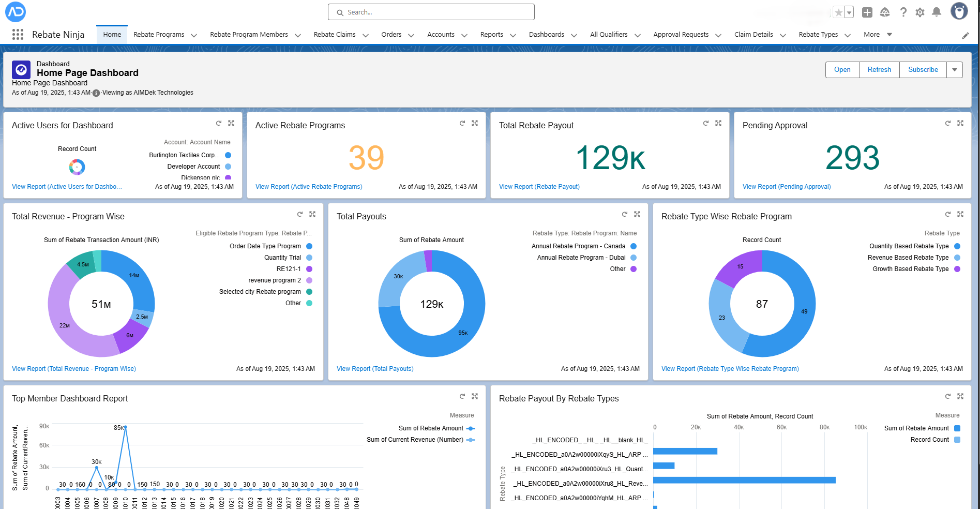The image size is (980, 509).
Task: Open the Help question mark icon
Action: click(902, 12)
